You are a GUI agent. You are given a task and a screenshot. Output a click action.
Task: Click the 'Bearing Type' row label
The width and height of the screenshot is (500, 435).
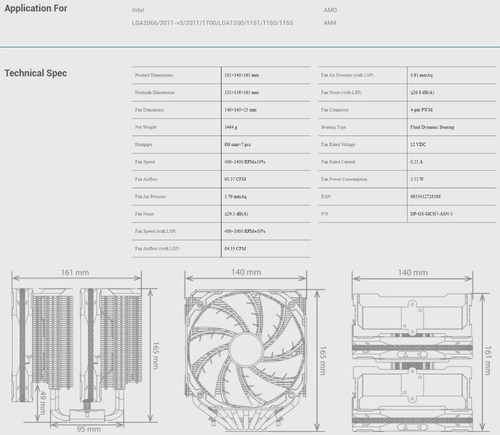333,127
